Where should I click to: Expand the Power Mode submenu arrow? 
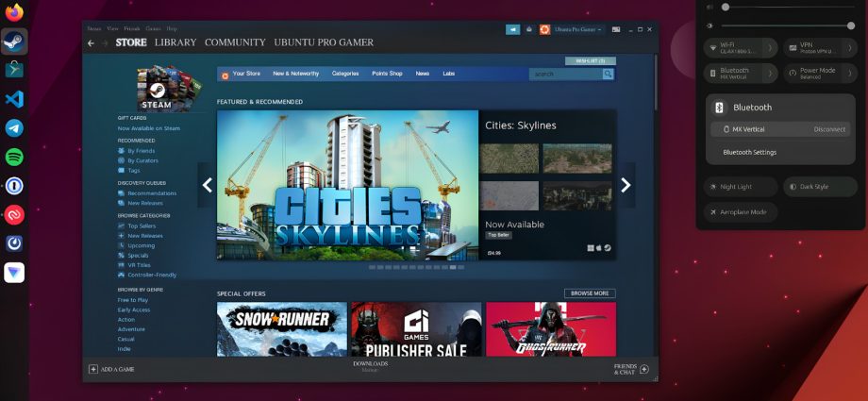click(850, 73)
